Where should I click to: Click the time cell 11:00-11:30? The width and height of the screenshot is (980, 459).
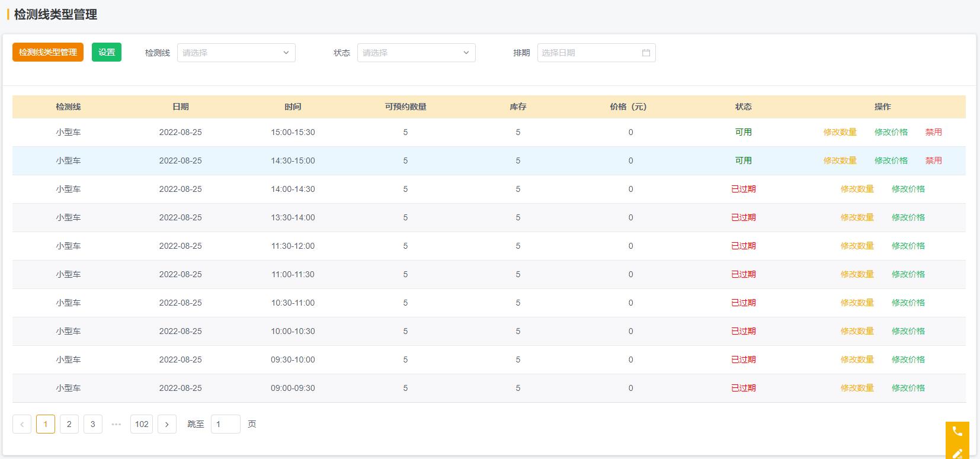(x=293, y=274)
